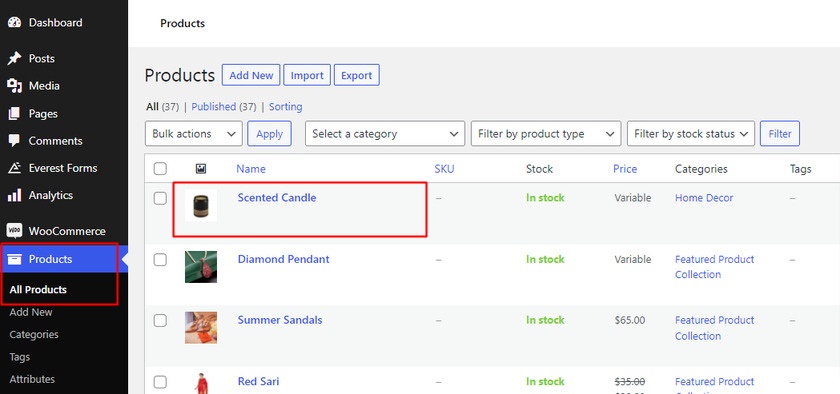Click the Posts pin icon
Viewport: 840px width, 394px height.
14,58
